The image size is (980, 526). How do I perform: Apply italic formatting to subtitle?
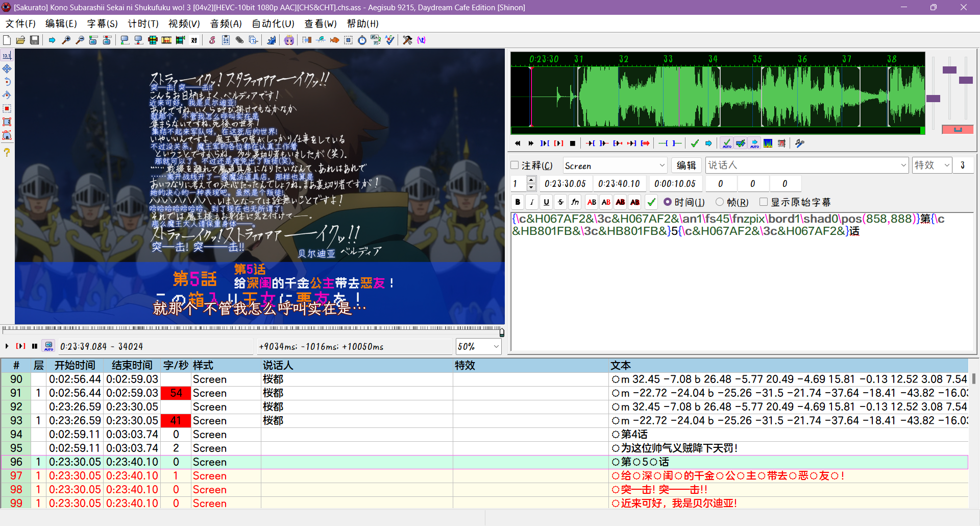tap(532, 202)
